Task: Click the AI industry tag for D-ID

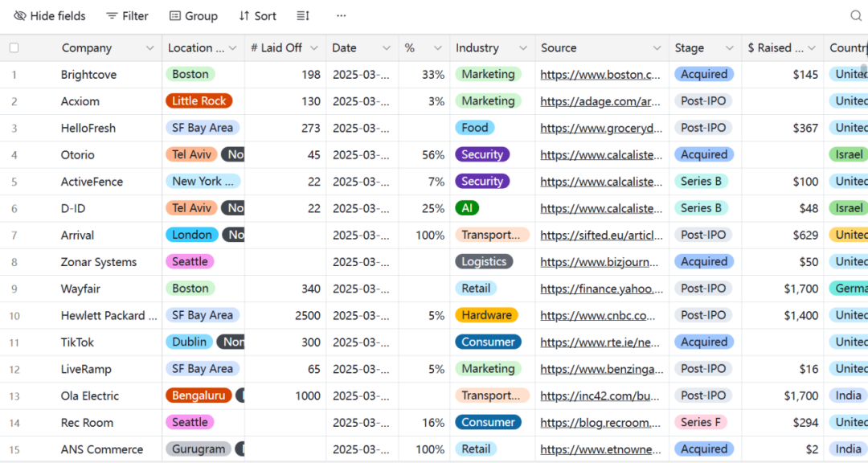Action: 467,208
